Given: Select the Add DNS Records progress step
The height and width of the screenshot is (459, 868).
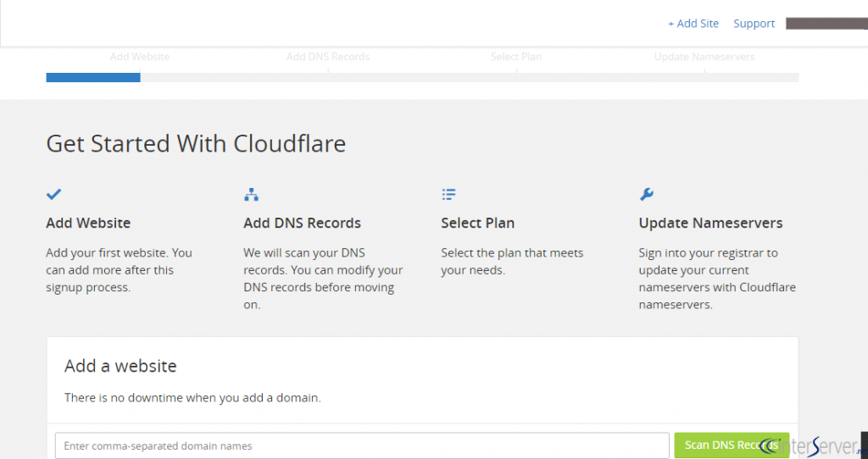Looking at the screenshot, I should 328,57.
